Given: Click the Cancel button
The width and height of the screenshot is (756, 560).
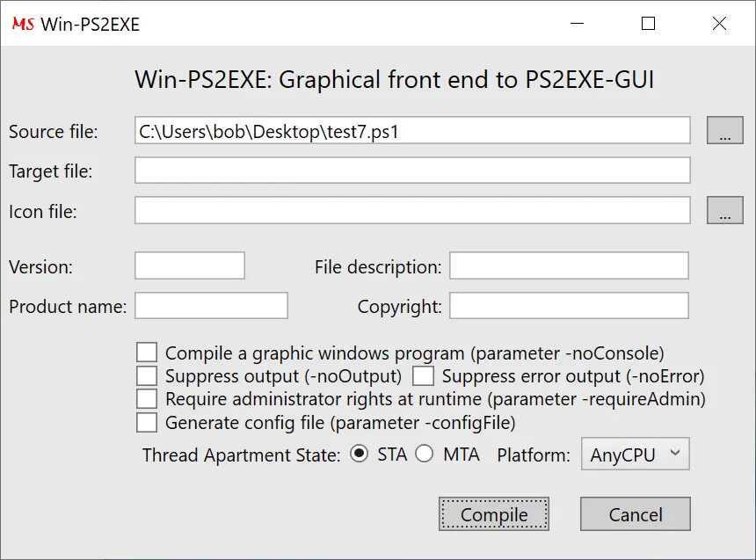Looking at the screenshot, I should [636, 514].
